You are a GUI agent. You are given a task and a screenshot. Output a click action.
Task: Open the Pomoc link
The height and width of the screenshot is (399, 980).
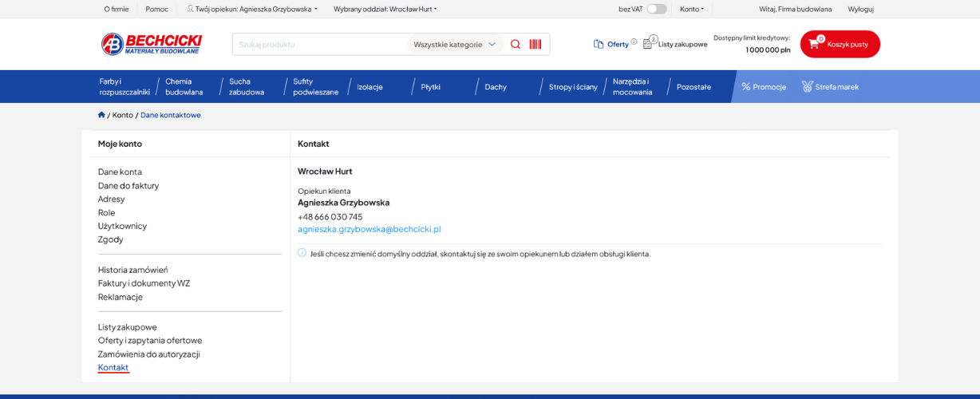pos(157,9)
